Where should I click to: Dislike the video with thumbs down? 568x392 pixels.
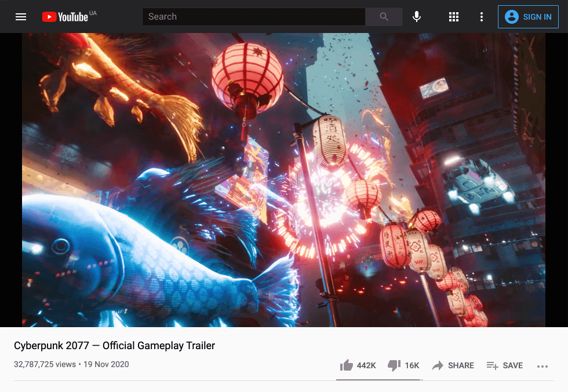pyautogui.click(x=403, y=365)
